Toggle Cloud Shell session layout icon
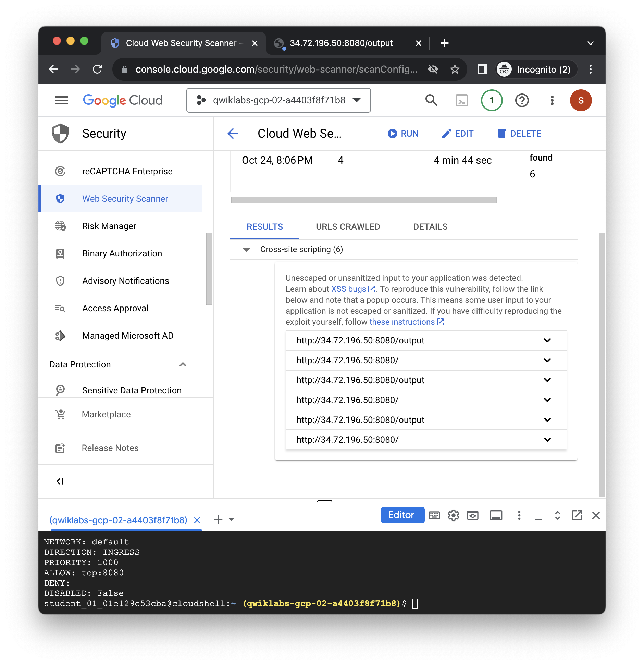Viewport: 644px width, 665px height. pos(496,515)
